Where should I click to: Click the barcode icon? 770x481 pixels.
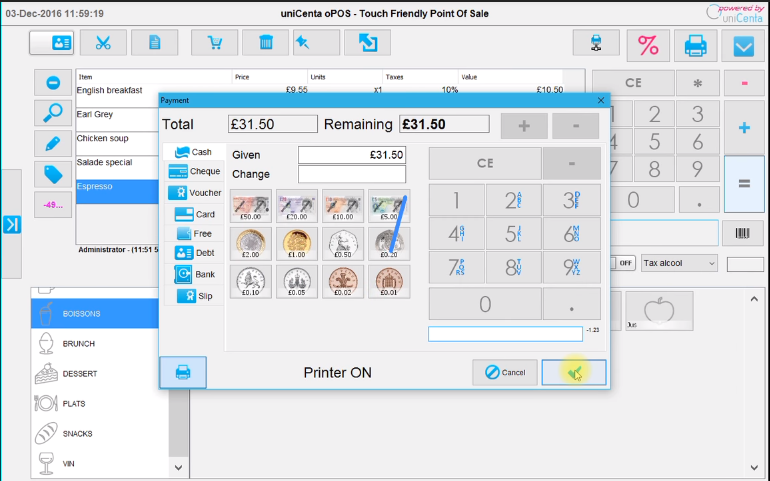tap(744, 234)
